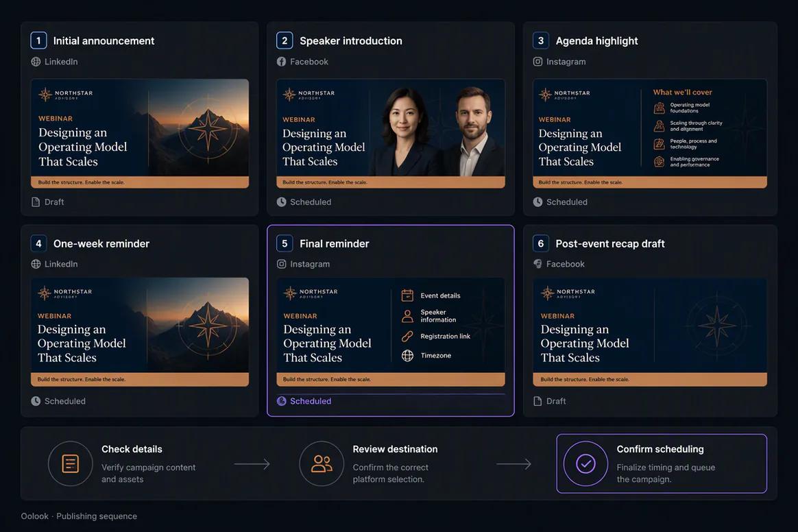Open the Agenda highlight banner thumbnail

650,134
